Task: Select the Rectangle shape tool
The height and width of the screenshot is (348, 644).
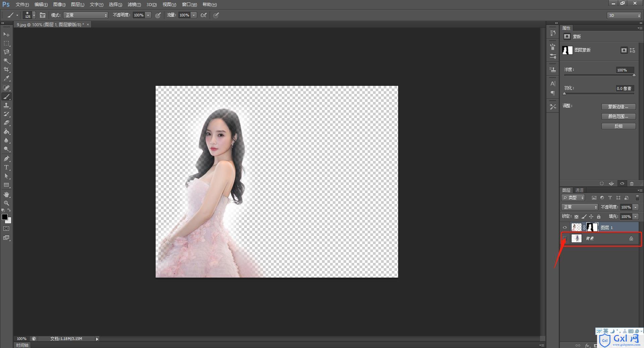Action: coord(6,185)
